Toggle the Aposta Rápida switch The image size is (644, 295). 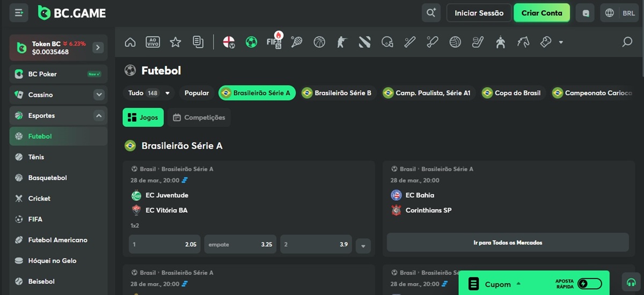[590, 284]
